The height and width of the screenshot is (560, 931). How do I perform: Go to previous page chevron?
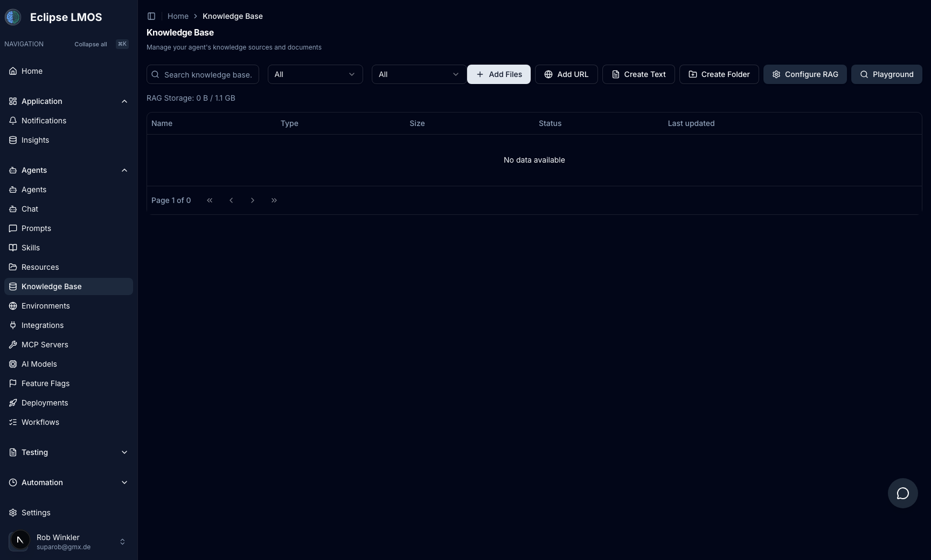[231, 200]
